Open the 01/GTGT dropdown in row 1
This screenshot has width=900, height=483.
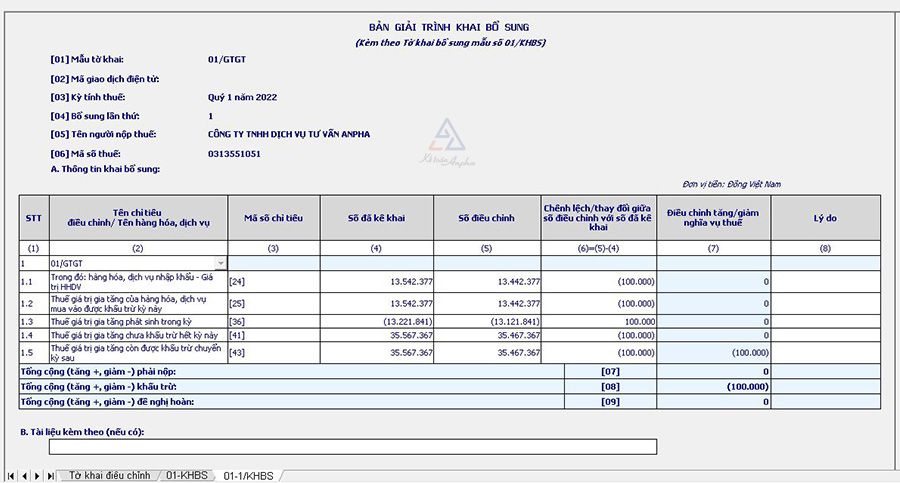pyautogui.click(x=221, y=262)
